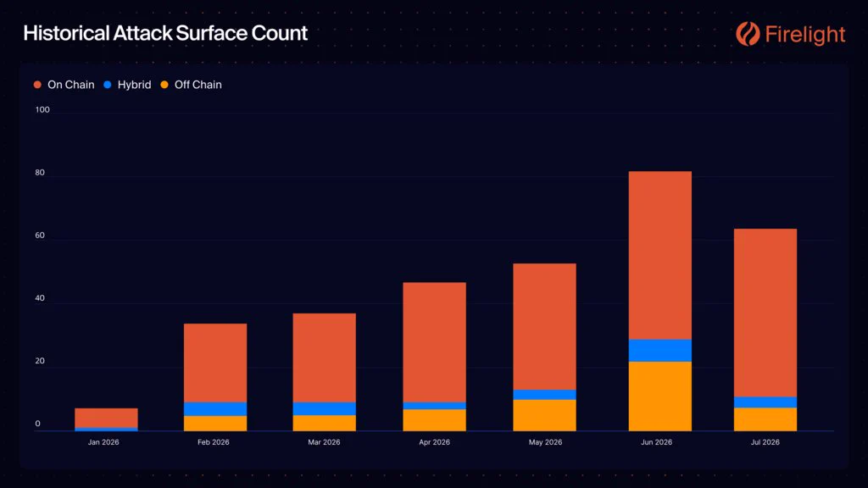
Task: Select the Apr 2026 Hybrid bar segment
Action: (x=435, y=406)
